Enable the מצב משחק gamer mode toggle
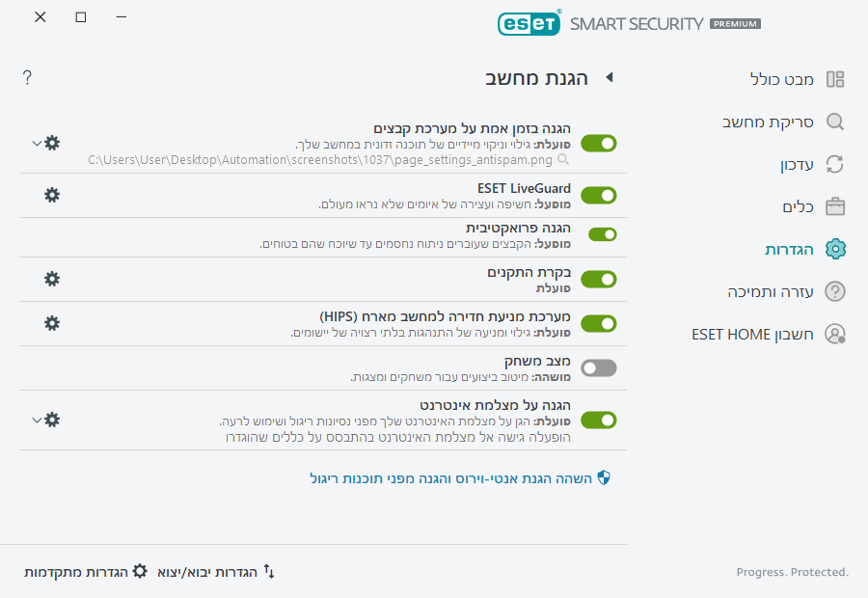 pos(598,367)
